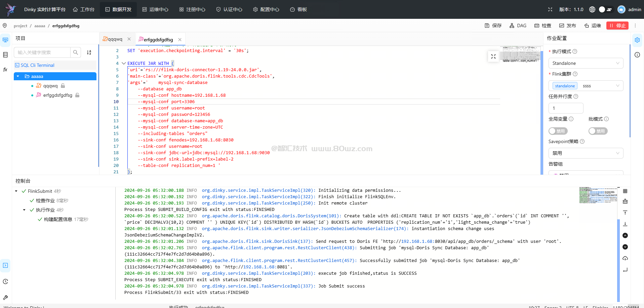Open console panel icon in left sidebar
This screenshot has width=644, height=308.
pyautogui.click(x=5, y=265)
